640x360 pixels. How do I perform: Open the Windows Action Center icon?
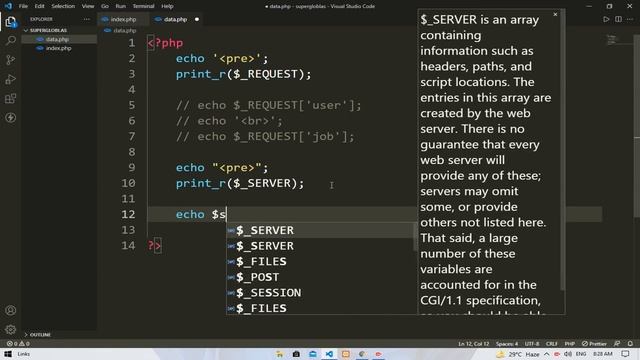tap(625, 354)
